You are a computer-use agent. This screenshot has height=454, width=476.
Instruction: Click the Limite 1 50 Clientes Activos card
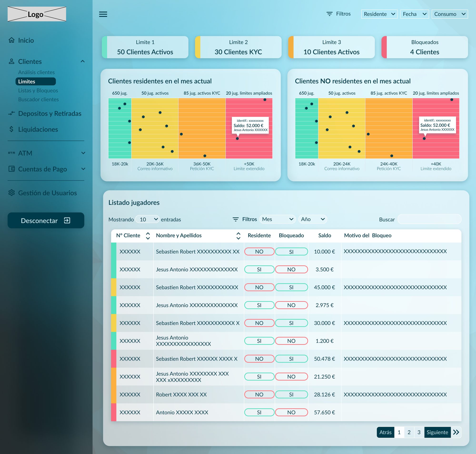click(145, 47)
